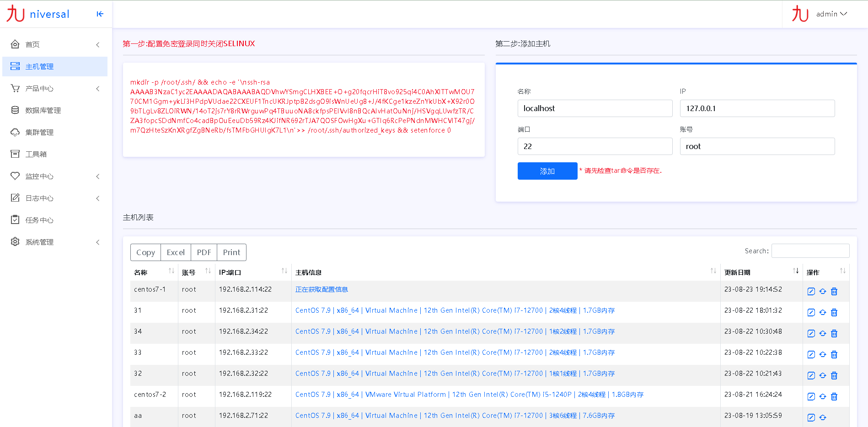Click the IP input field showing 127.0.0.1
Screen dimensions: 868x427
pyautogui.click(x=757, y=108)
